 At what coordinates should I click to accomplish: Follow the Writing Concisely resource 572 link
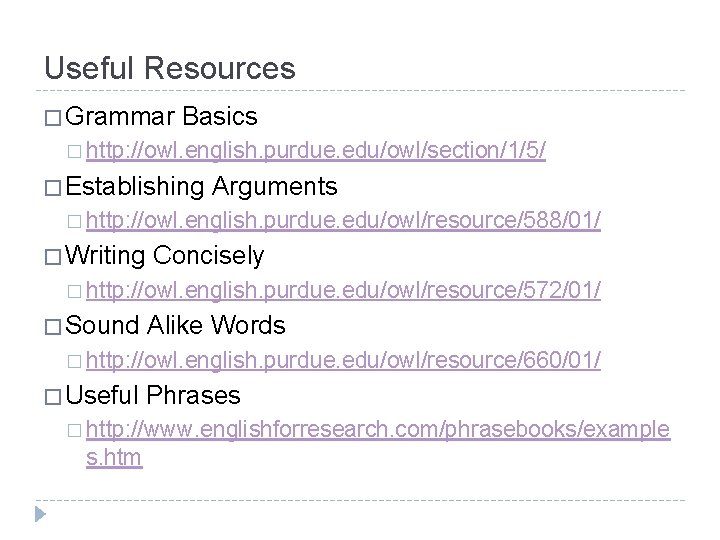coord(344,291)
